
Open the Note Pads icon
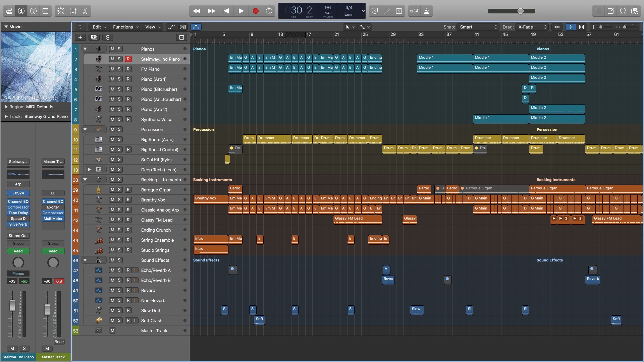[610, 11]
